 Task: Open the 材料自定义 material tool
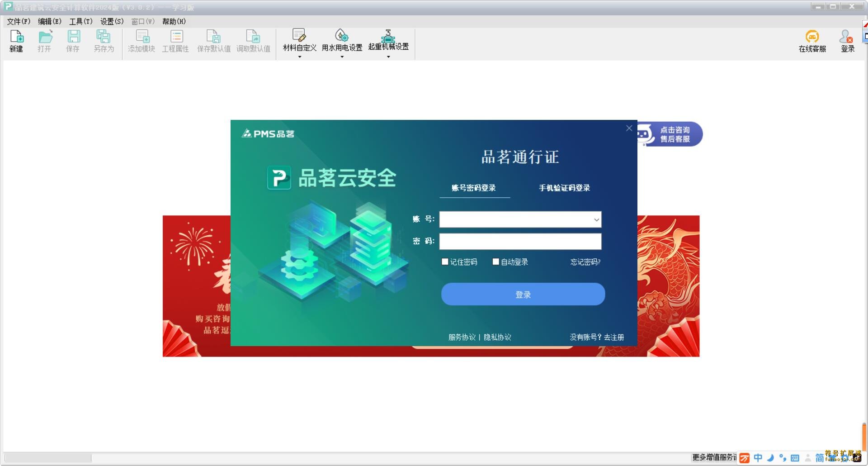pyautogui.click(x=299, y=35)
